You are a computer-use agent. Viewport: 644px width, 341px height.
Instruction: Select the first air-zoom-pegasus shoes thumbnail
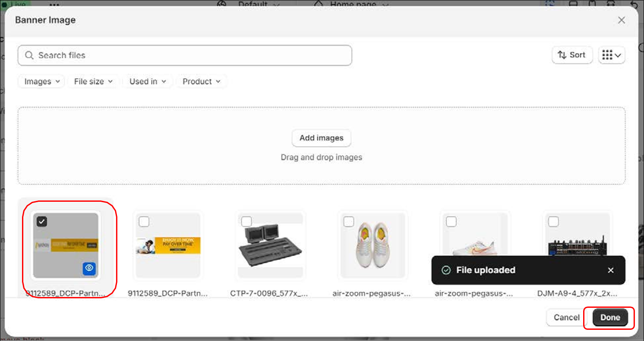[x=373, y=245]
